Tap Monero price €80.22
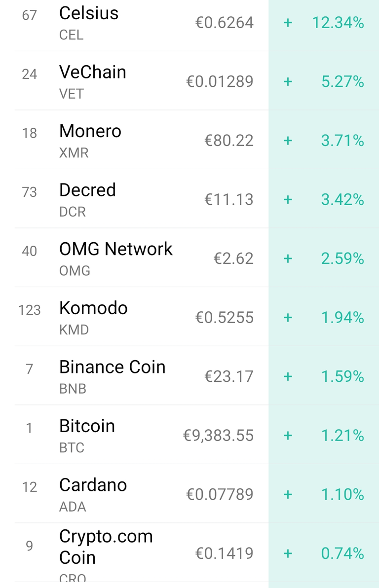 coord(229,141)
